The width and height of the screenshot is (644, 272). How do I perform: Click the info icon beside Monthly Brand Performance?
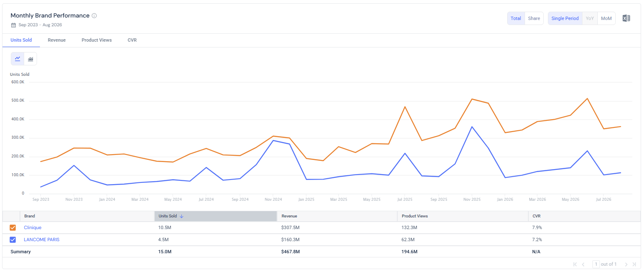click(x=94, y=16)
